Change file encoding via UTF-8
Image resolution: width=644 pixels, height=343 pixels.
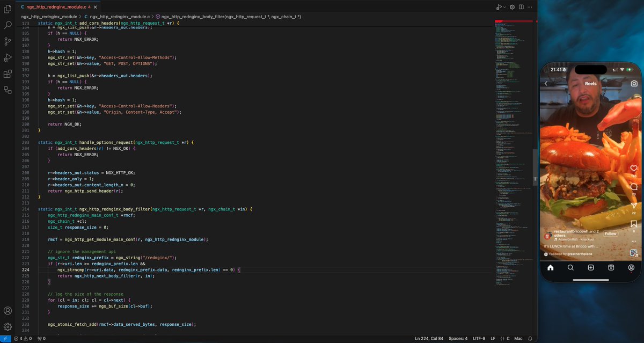(479, 339)
